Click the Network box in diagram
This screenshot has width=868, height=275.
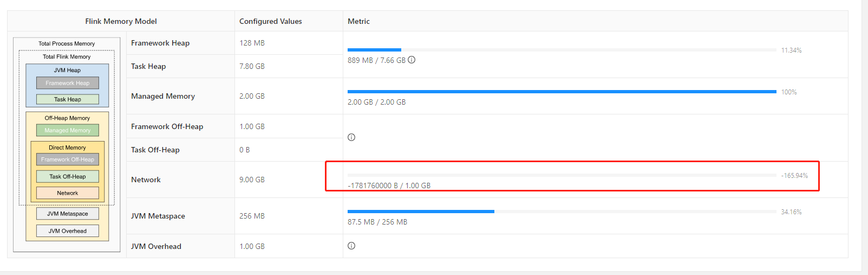68,193
